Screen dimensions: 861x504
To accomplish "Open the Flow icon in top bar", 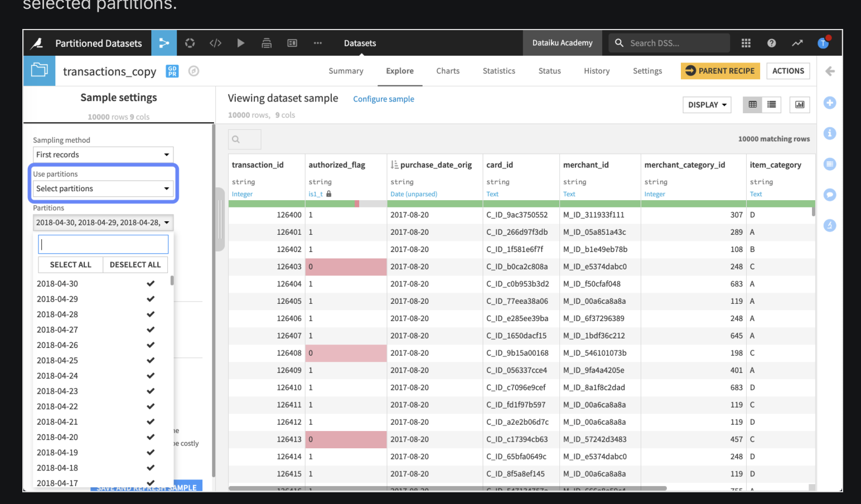I will (164, 43).
